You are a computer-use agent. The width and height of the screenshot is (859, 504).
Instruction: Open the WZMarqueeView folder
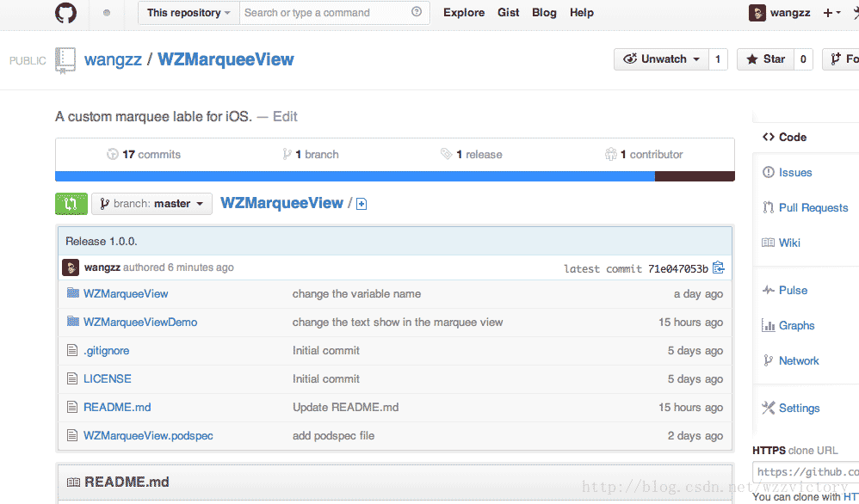click(126, 294)
